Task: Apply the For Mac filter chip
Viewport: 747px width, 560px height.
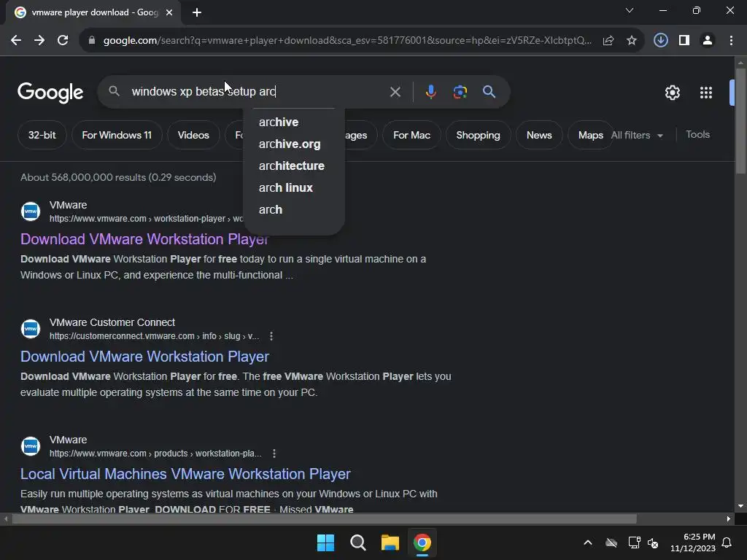Action: 411,135
